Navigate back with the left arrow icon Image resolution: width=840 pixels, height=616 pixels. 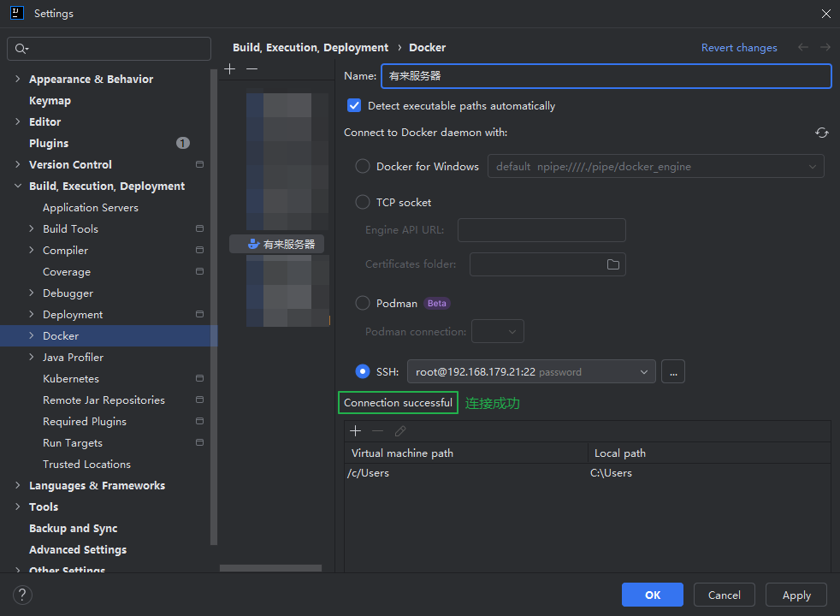pos(802,48)
